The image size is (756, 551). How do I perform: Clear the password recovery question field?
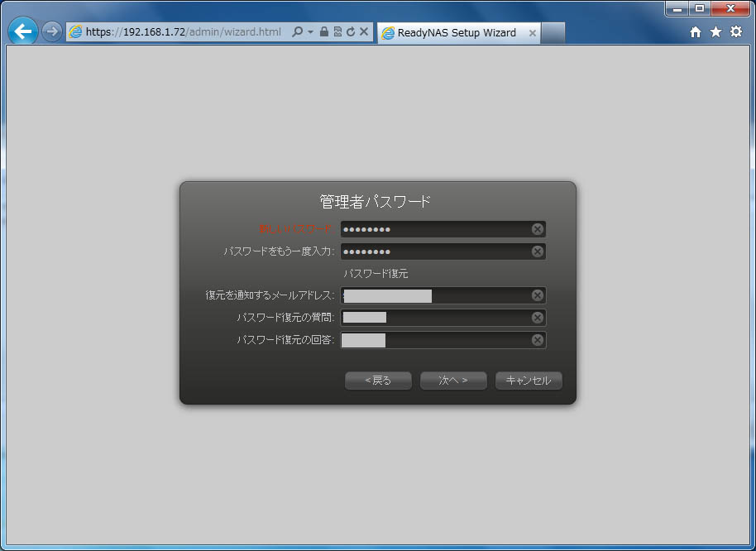[538, 318]
